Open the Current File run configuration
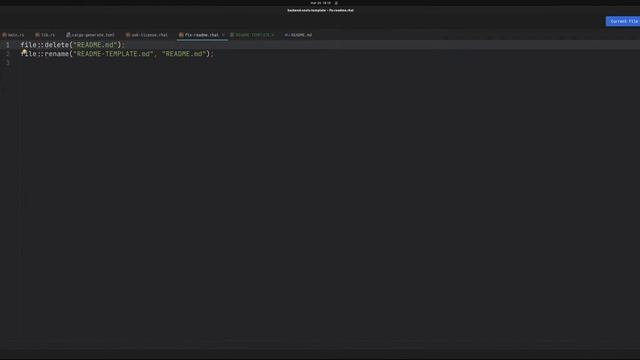 click(623, 21)
